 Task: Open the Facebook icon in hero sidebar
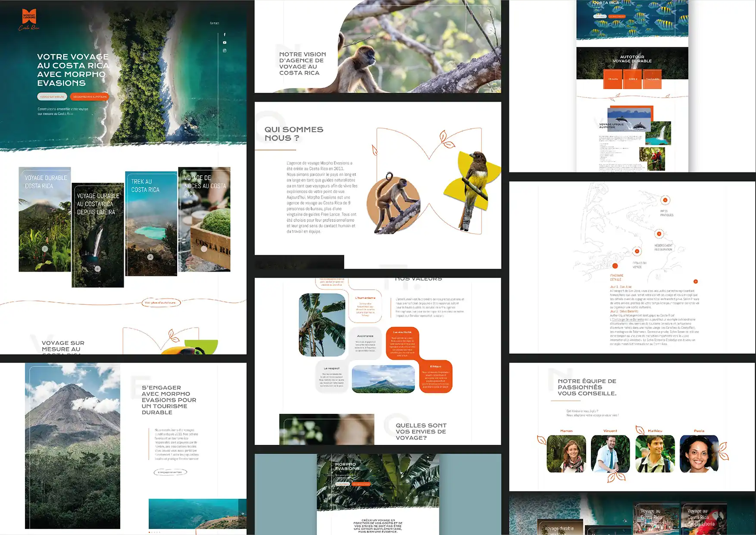pos(225,34)
